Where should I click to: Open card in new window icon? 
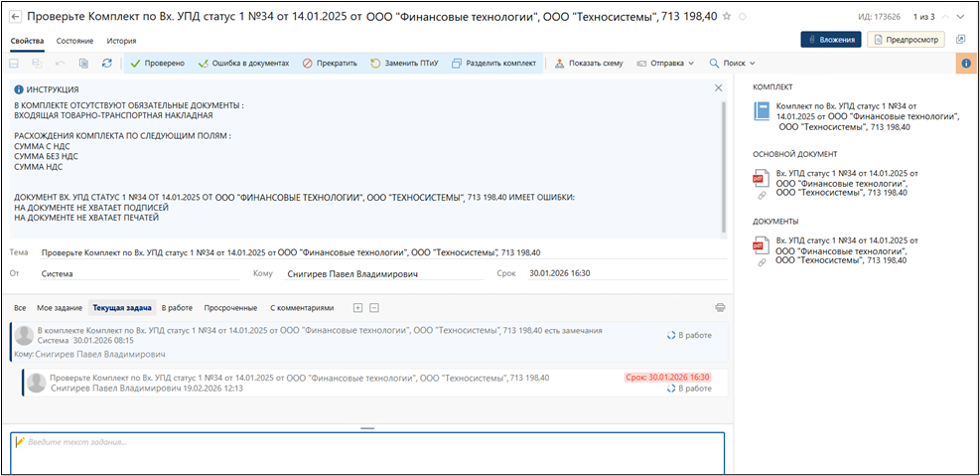(x=960, y=40)
